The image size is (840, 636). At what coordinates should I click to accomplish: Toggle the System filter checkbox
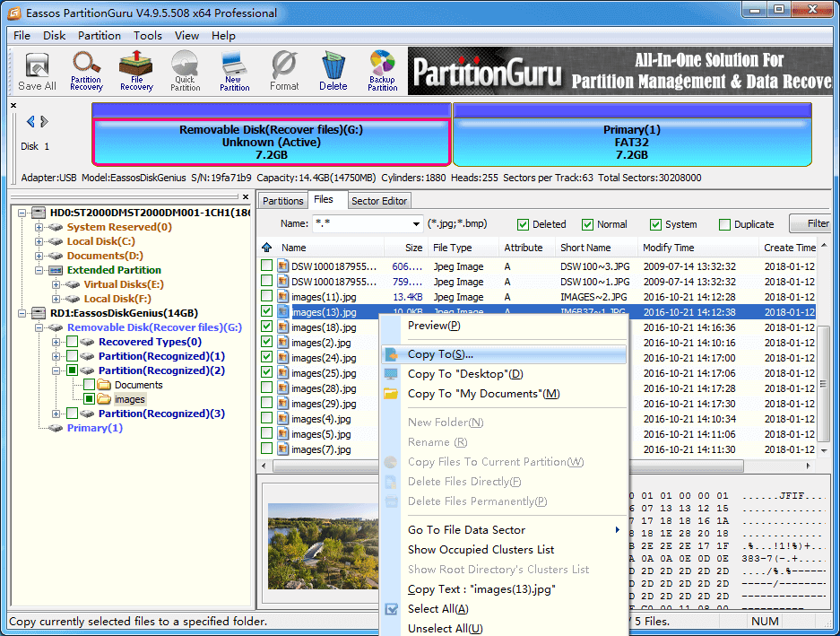tap(655, 224)
